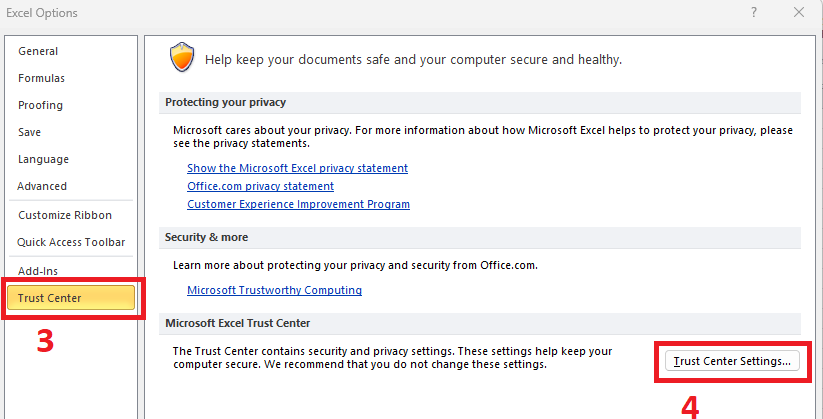Open the Save options category

coord(29,132)
